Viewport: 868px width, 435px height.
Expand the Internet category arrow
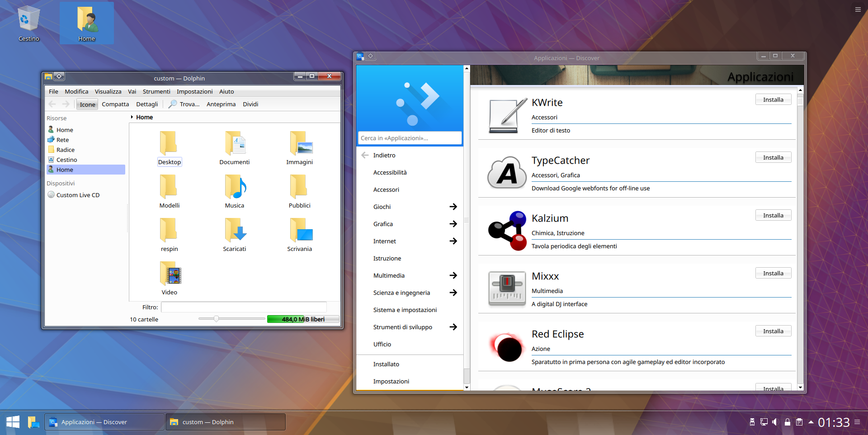[453, 241]
